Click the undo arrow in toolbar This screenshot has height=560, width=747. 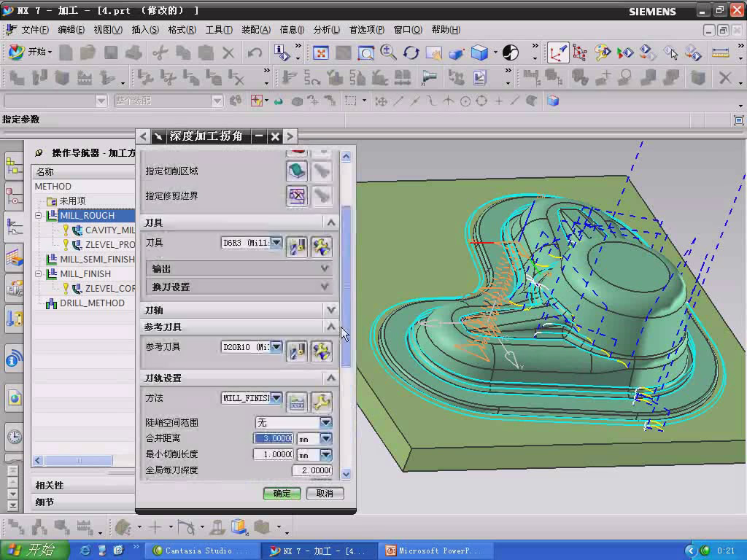255,52
